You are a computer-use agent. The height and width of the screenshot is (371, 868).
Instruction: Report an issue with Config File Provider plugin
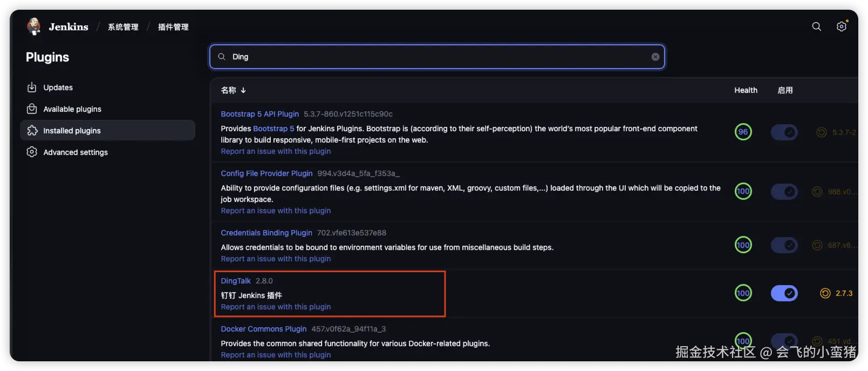click(276, 211)
